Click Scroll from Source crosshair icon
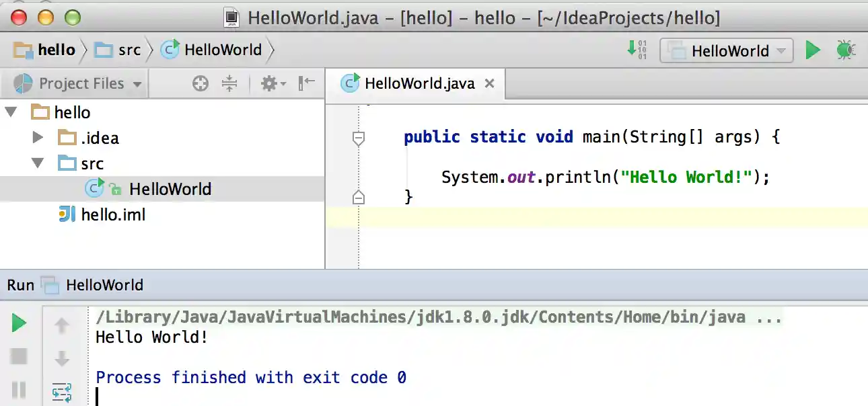The height and width of the screenshot is (406, 868). tap(200, 83)
